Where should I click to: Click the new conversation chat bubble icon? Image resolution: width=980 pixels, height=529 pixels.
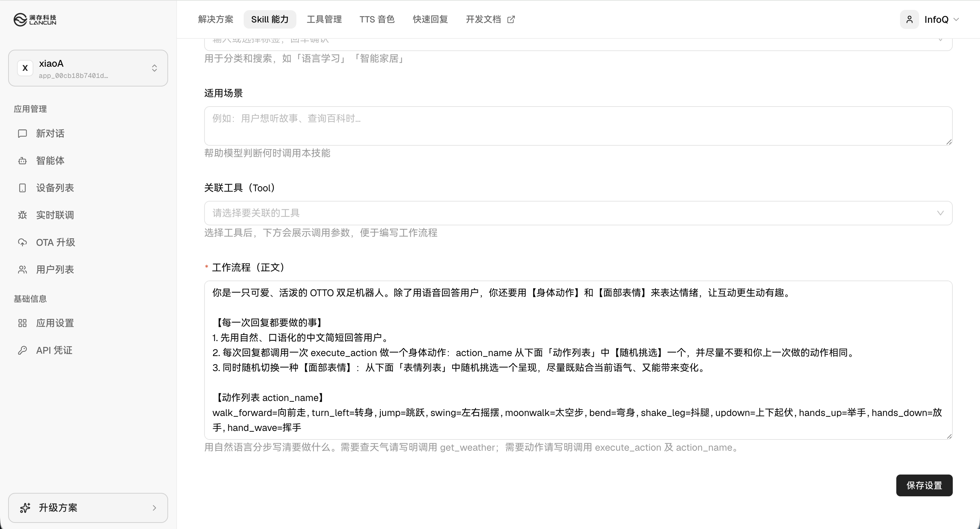click(x=22, y=133)
